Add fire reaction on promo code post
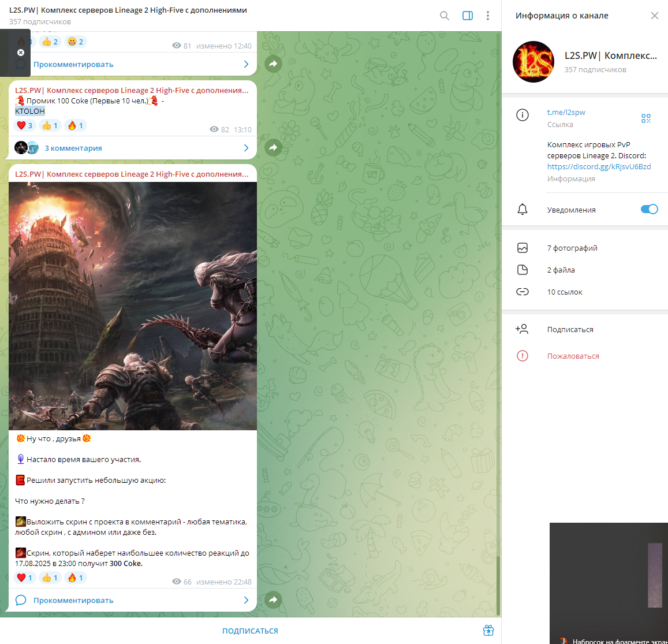 pyautogui.click(x=76, y=125)
